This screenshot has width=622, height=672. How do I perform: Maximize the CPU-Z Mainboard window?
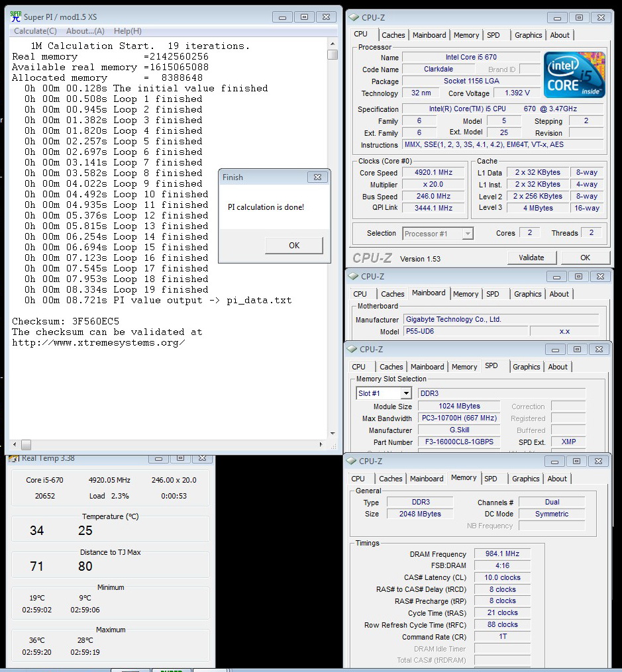tap(578, 277)
